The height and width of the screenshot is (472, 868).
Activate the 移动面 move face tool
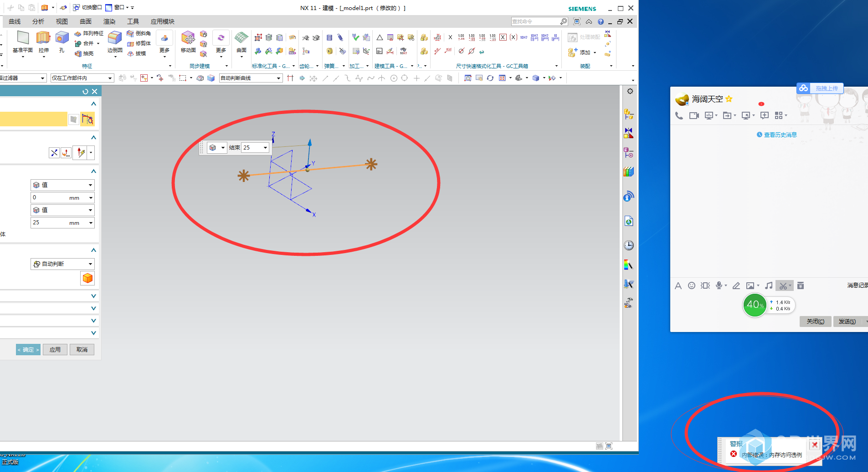tap(188, 41)
